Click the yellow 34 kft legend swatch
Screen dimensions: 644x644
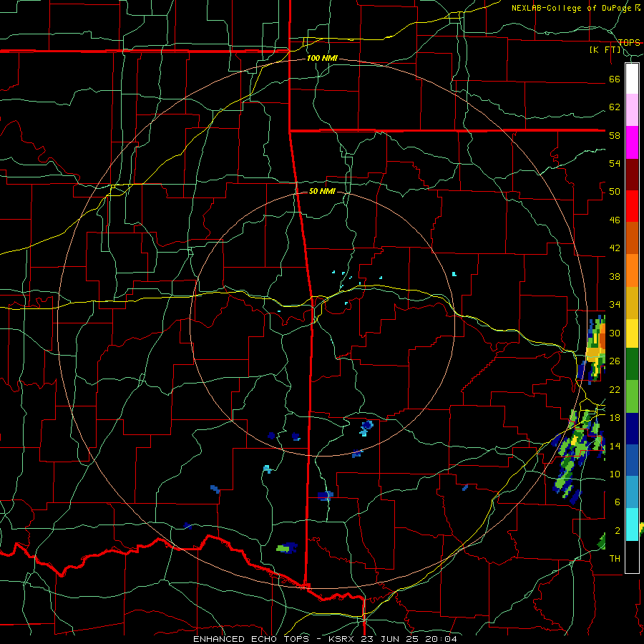[x=632, y=333]
